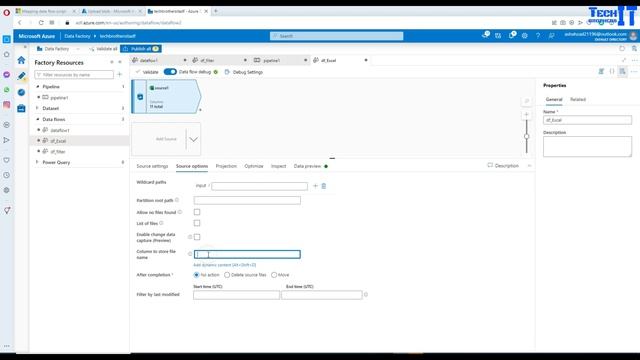The height and width of the screenshot is (360, 640).
Task: Open WhatsApp in Opera sidebar
Action: [x=7, y=90]
